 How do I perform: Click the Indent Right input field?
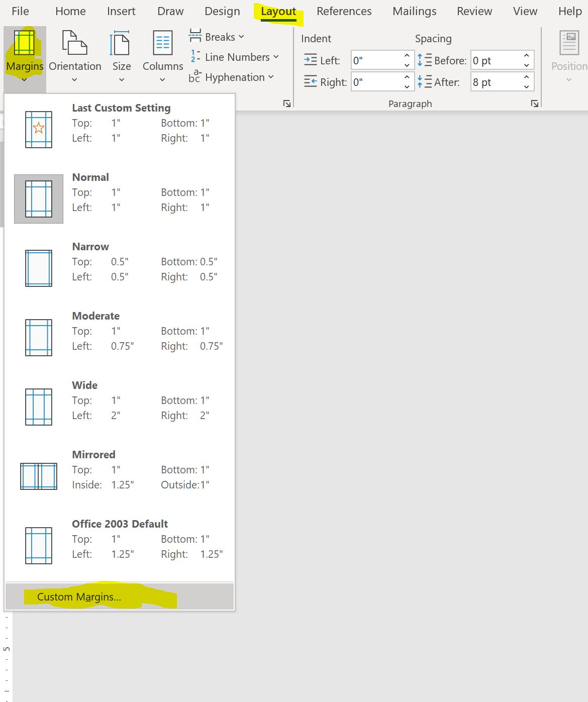click(376, 82)
